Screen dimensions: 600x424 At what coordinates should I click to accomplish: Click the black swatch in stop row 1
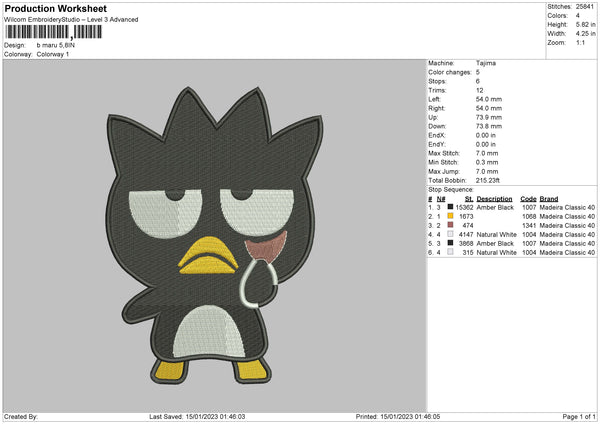pos(450,207)
